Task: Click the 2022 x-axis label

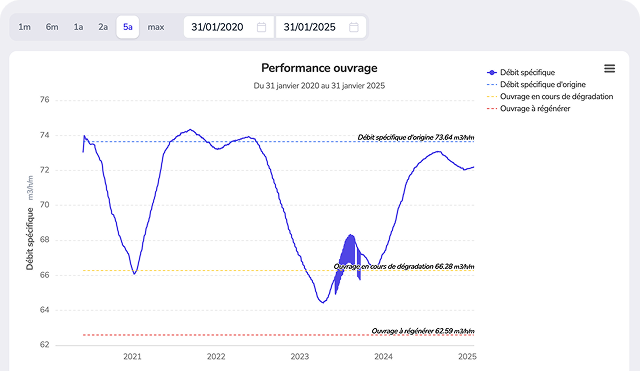Action: [216, 357]
